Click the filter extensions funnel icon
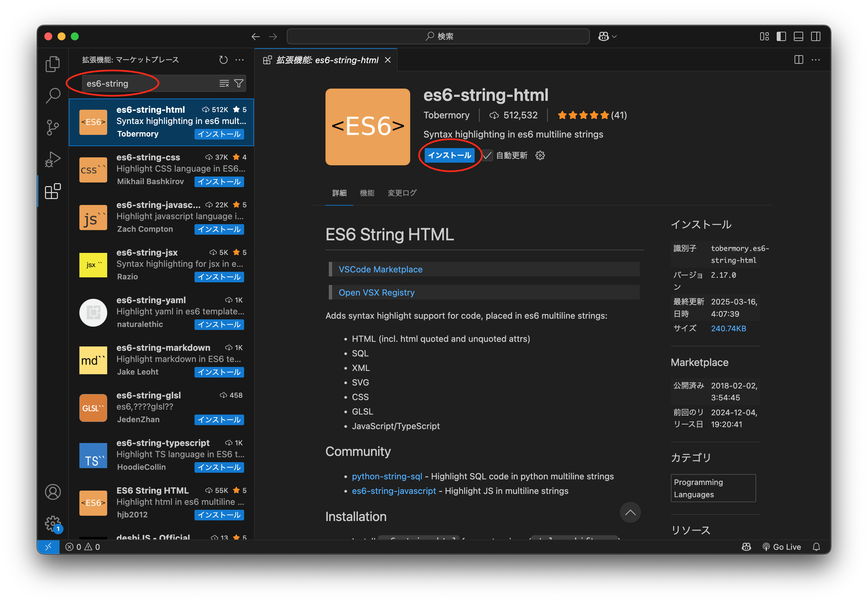This screenshot has width=868, height=603. pyautogui.click(x=239, y=84)
